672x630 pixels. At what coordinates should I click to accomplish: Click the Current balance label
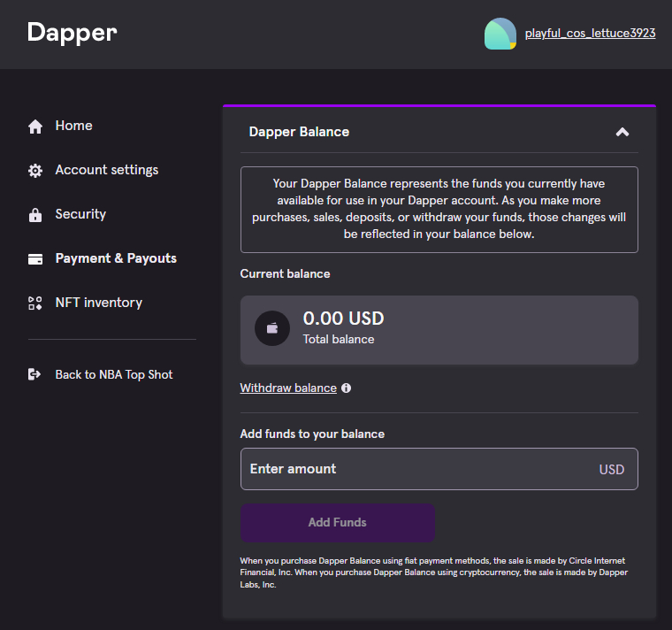tap(285, 273)
